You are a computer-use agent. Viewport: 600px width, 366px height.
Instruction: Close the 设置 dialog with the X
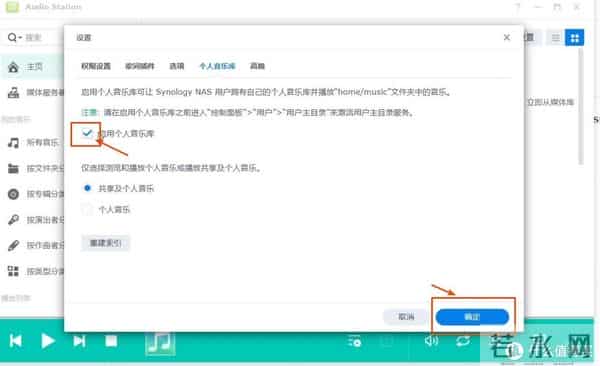(x=507, y=38)
